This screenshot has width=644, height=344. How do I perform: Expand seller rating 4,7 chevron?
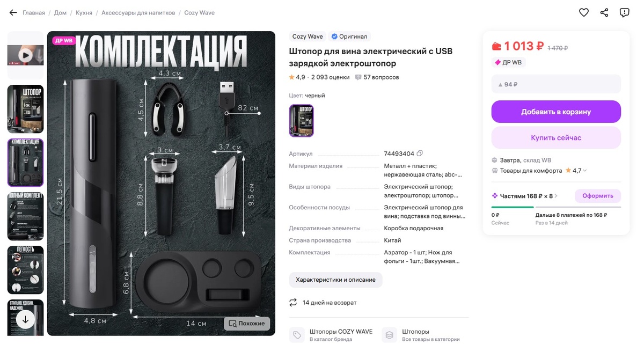pos(585,171)
